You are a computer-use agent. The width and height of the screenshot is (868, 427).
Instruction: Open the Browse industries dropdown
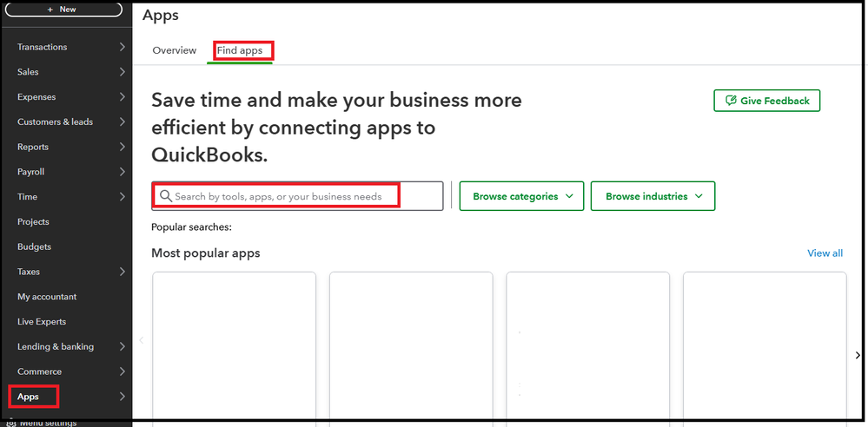pos(653,196)
